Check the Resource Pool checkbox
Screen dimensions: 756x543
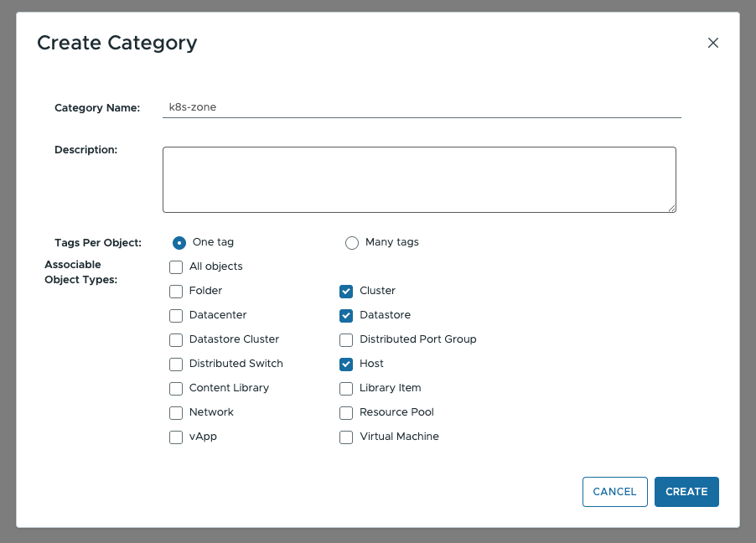pyautogui.click(x=346, y=412)
